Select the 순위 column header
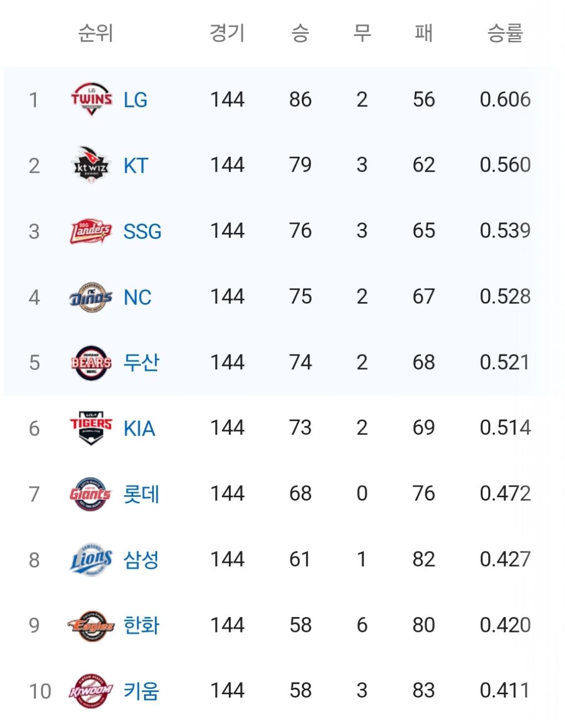The width and height of the screenshot is (565, 728). [x=95, y=33]
